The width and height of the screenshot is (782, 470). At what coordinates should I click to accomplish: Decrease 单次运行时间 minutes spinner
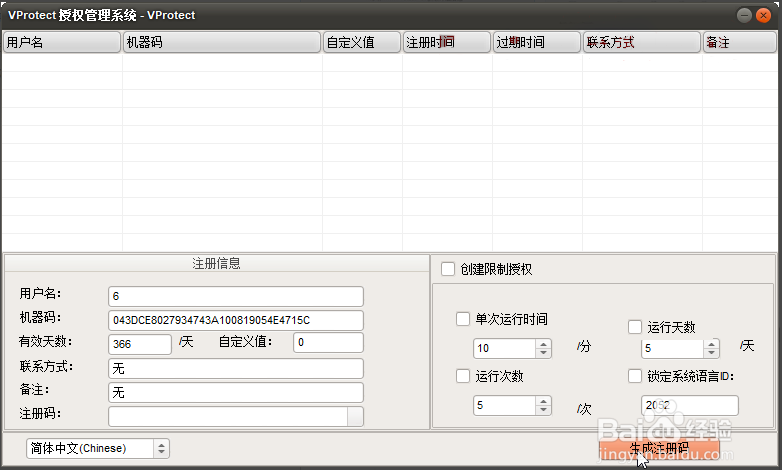point(544,353)
